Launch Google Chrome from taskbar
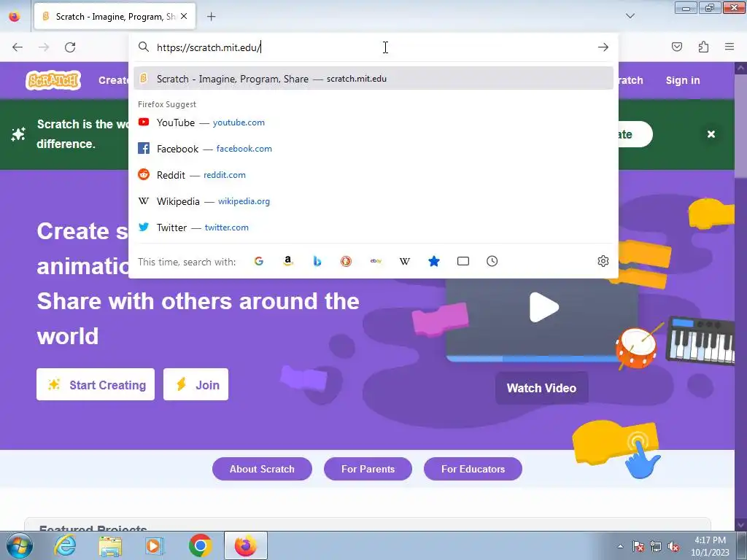The height and width of the screenshot is (560, 747). (x=200, y=545)
